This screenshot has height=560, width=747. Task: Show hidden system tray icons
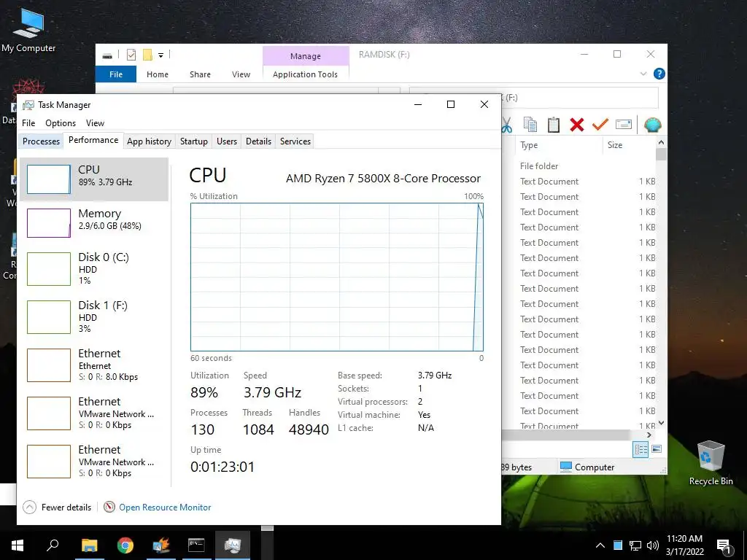click(600, 545)
